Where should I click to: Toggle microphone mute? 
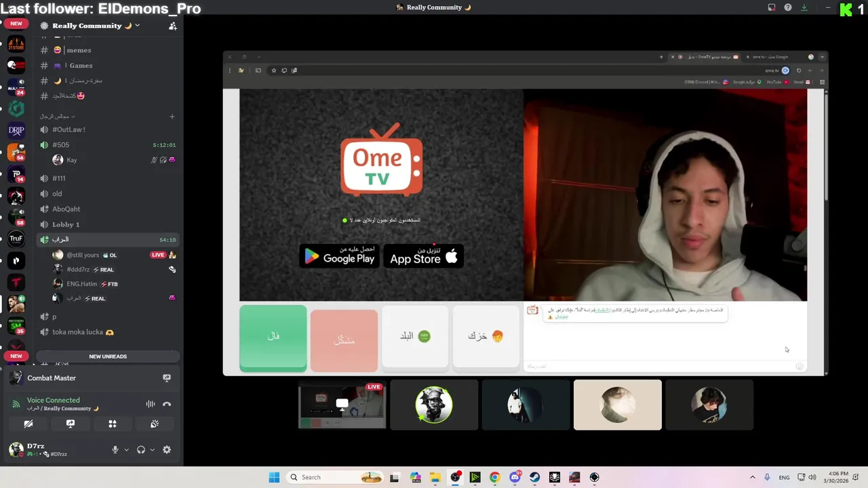point(115,450)
